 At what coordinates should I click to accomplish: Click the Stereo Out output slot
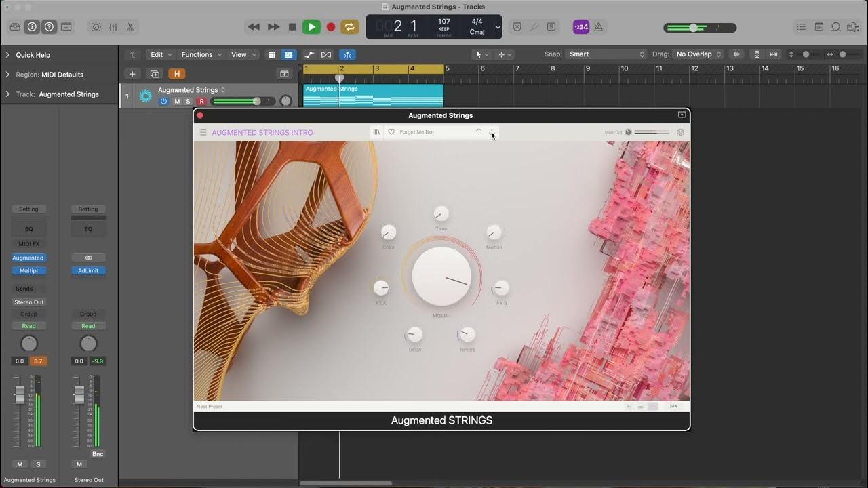point(29,302)
